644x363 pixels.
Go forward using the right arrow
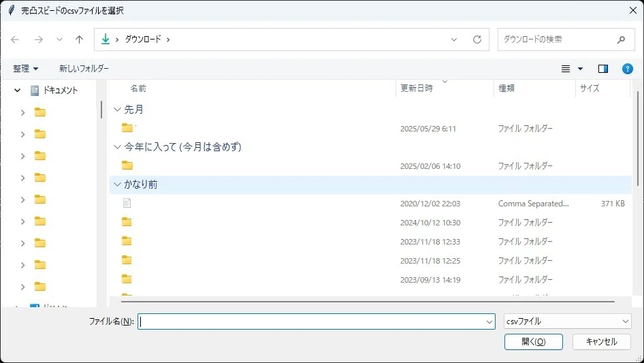pyautogui.click(x=39, y=40)
